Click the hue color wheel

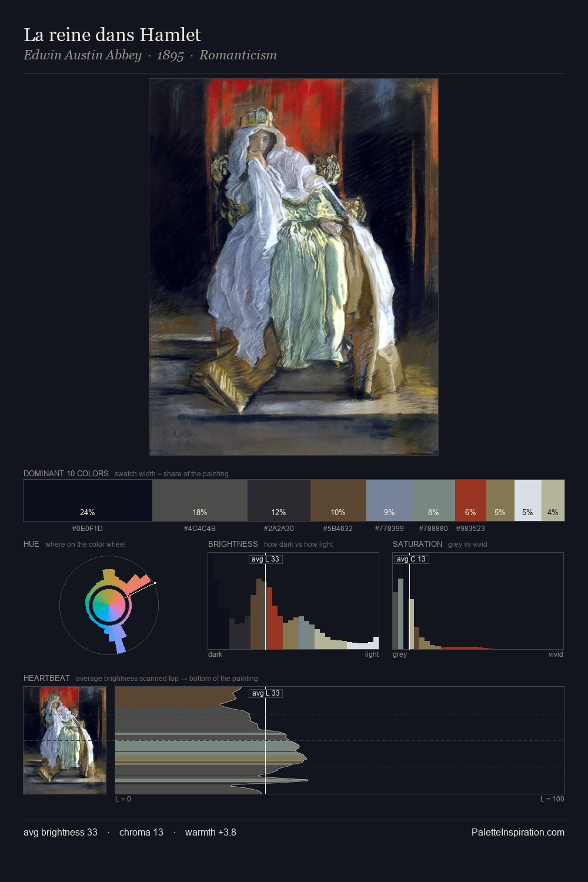pos(109,605)
